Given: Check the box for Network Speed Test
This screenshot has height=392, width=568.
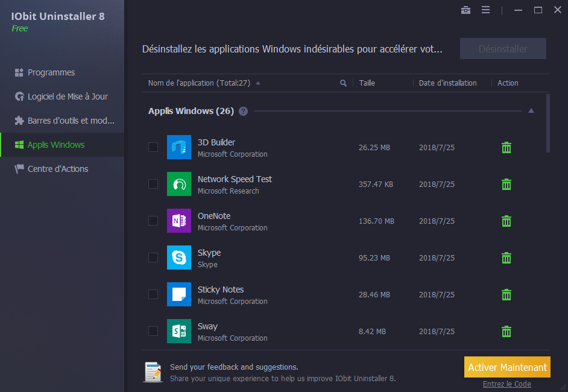Looking at the screenshot, I should [x=153, y=184].
